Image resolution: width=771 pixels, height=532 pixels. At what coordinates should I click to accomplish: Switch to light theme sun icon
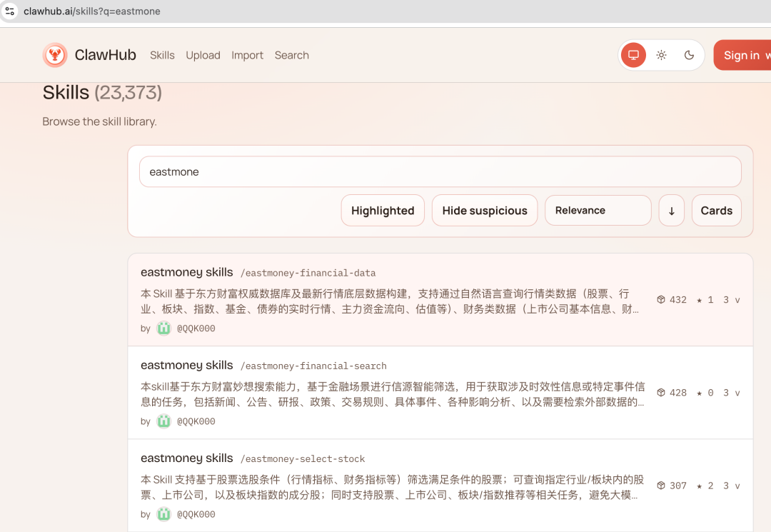coord(661,55)
